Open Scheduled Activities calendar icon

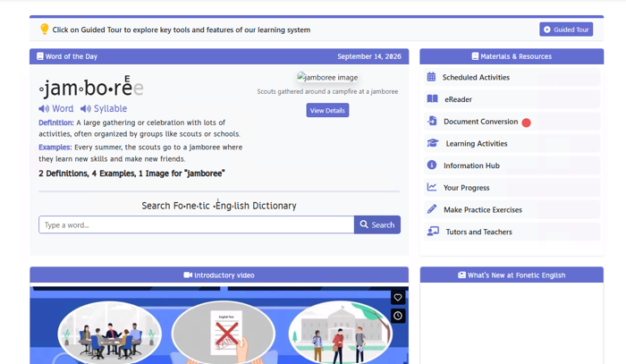click(x=431, y=77)
